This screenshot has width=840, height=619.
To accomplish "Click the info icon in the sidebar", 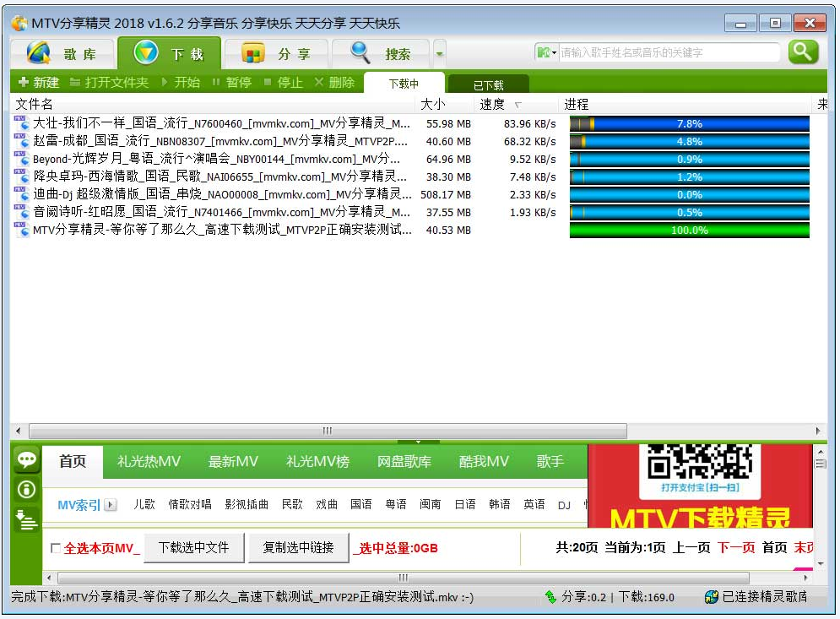I will [26, 489].
